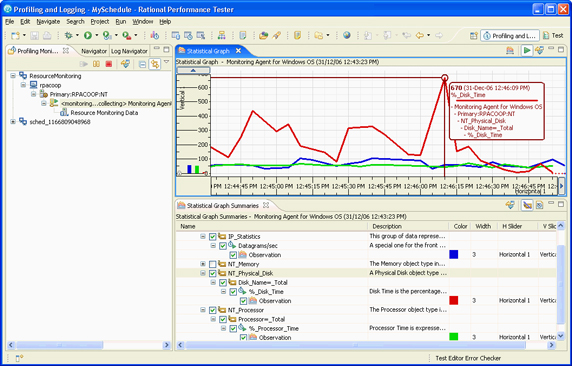
Task: Open the Navigate menu
Action: [x=48, y=22]
